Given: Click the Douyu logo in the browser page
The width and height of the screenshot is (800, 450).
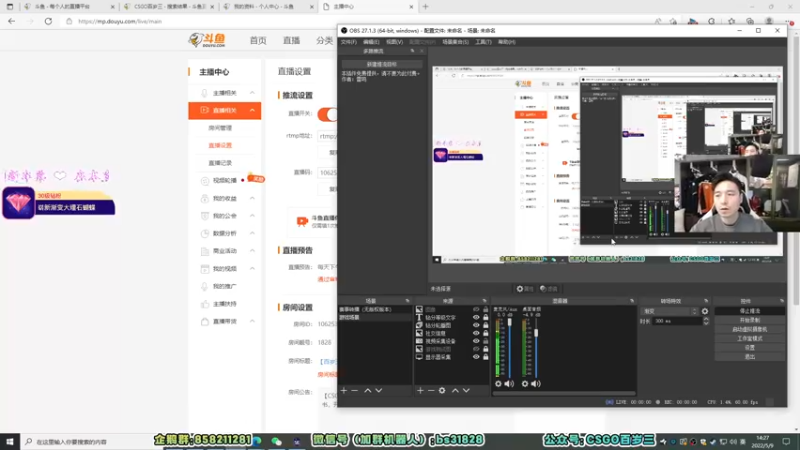Looking at the screenshot, I should (x=207, y=40).
